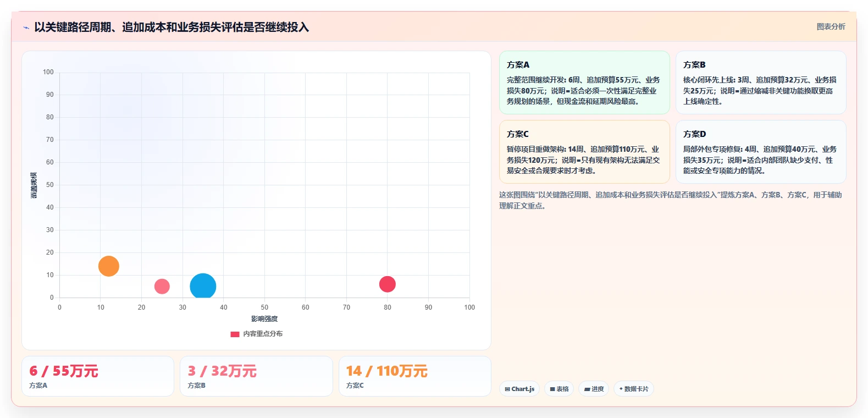The image size is (868, 418).
Task: Click the 图表分析 label in the header
Action: click(831, 26)
